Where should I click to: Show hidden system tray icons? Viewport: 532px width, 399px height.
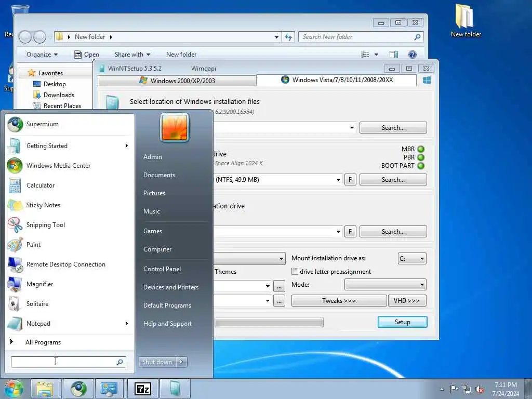(442, 389)
